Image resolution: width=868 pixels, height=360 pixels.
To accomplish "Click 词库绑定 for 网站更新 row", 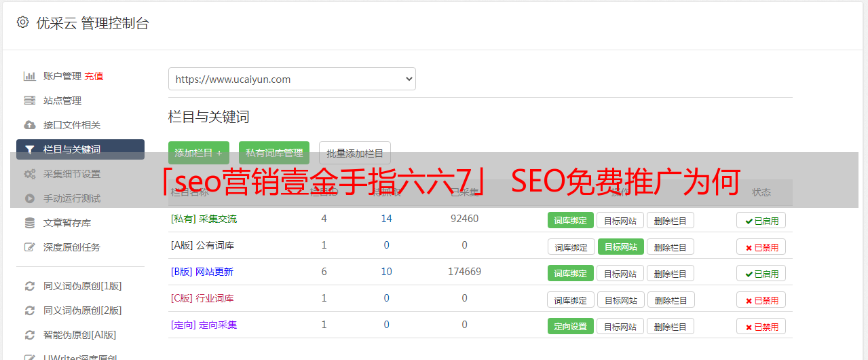I will pos(571,273).
